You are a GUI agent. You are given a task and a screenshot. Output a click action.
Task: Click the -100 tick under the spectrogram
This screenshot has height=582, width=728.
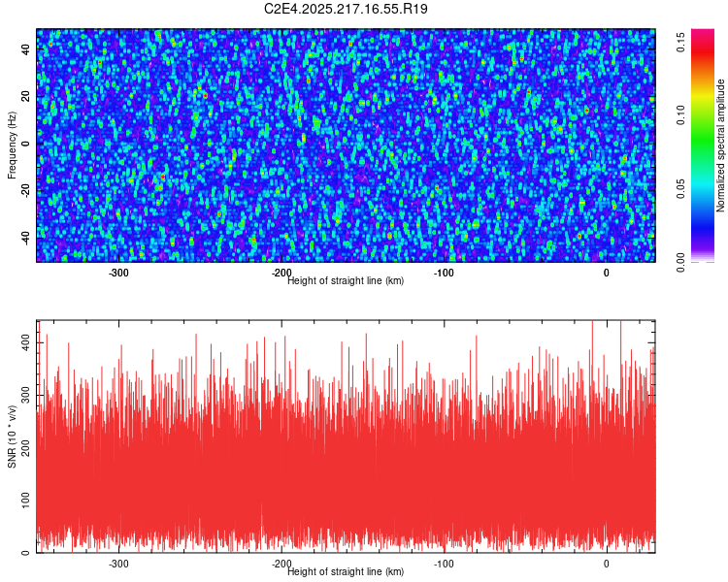[x=444, y=273]
